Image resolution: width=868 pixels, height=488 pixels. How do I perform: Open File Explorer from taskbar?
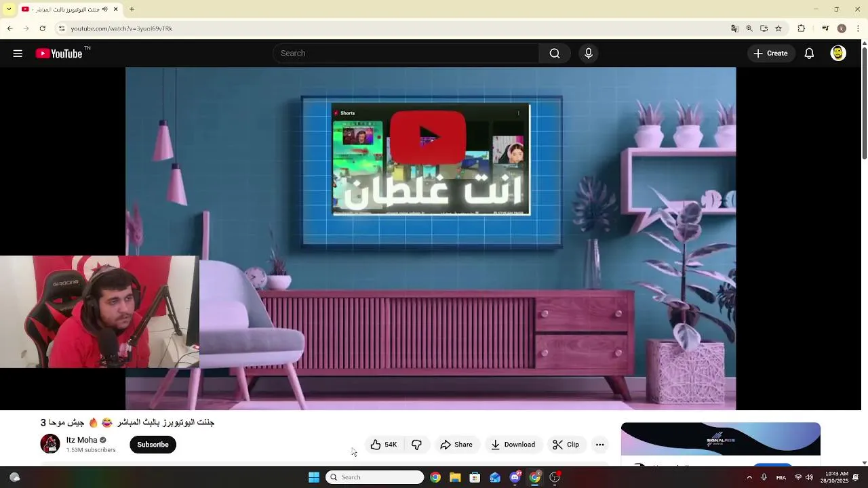[x=455, y=477]
